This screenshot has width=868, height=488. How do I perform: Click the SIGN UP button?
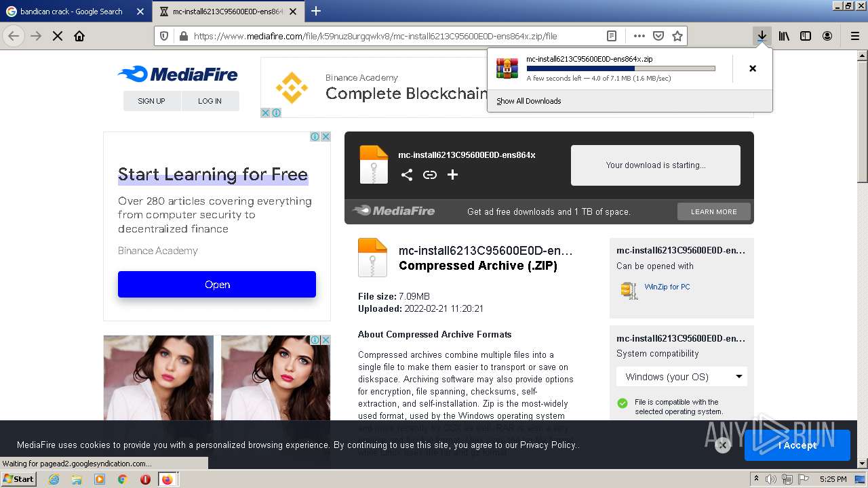pyautogui.click(x=151, y=101)
